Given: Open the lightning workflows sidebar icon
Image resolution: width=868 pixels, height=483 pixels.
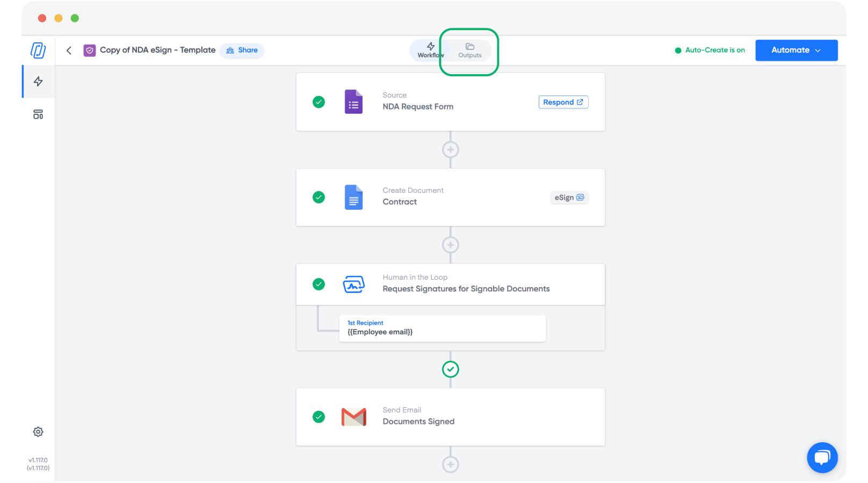Looking at the screenshot, I should coord(38,82).
